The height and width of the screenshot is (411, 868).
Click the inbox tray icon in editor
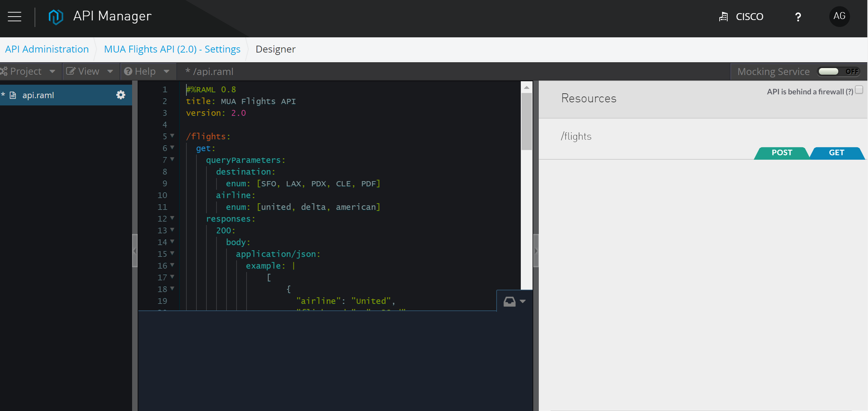(x=509, y=301)
